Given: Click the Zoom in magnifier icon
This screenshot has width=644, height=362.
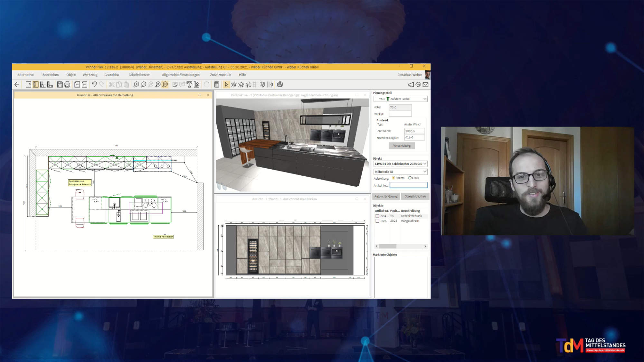Looking at the screenshot, I should (x=136, y=85).
